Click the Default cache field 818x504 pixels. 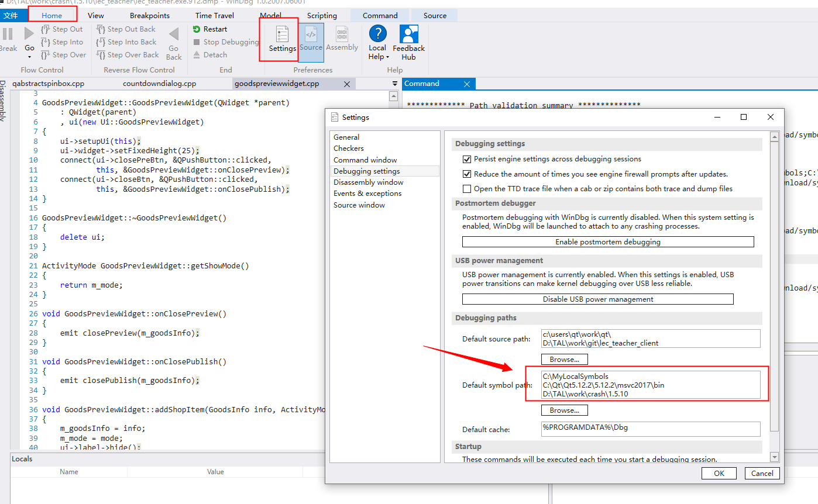pyautogui.click(x=651, y=429)
